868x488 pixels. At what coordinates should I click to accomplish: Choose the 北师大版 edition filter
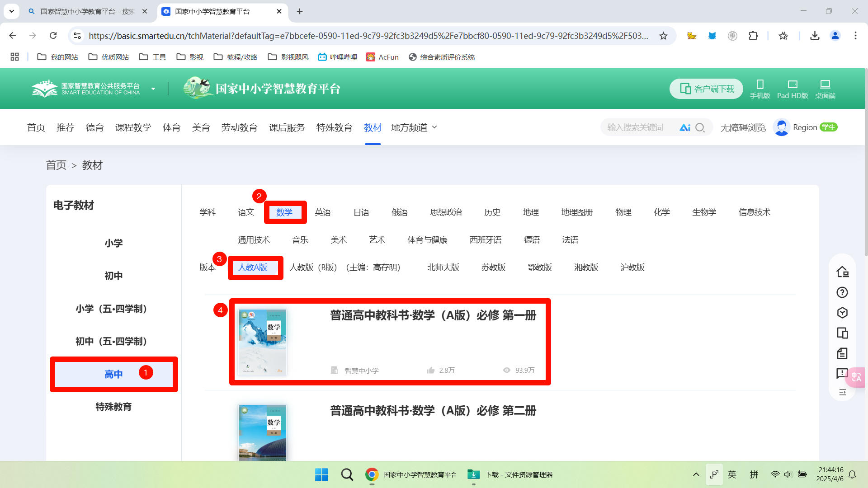pyautogui.click(x=443, y=267)
